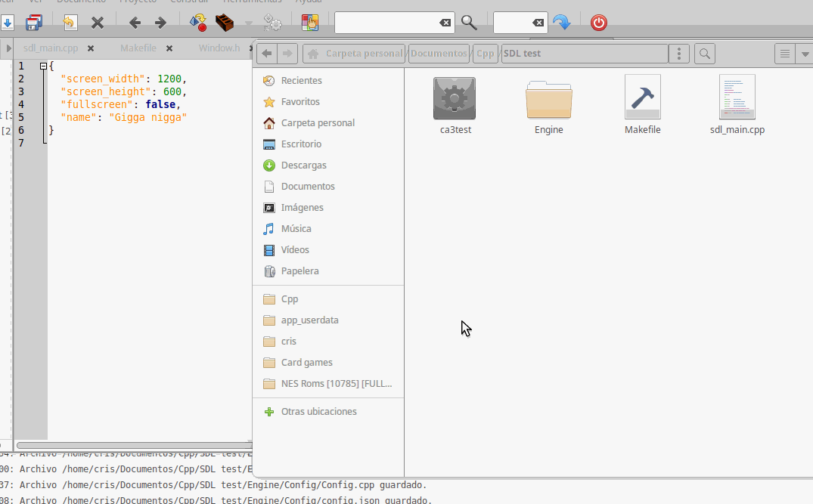Run the program using the gears icon
The image size is (813, 504).
pyautogui.click(x=272, y=23)
